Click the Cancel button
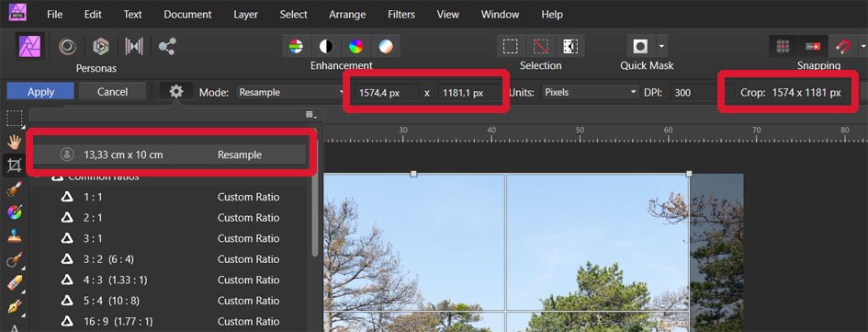Image resolution: width=868 pixels, height=332 pixels. pos(112,92)
